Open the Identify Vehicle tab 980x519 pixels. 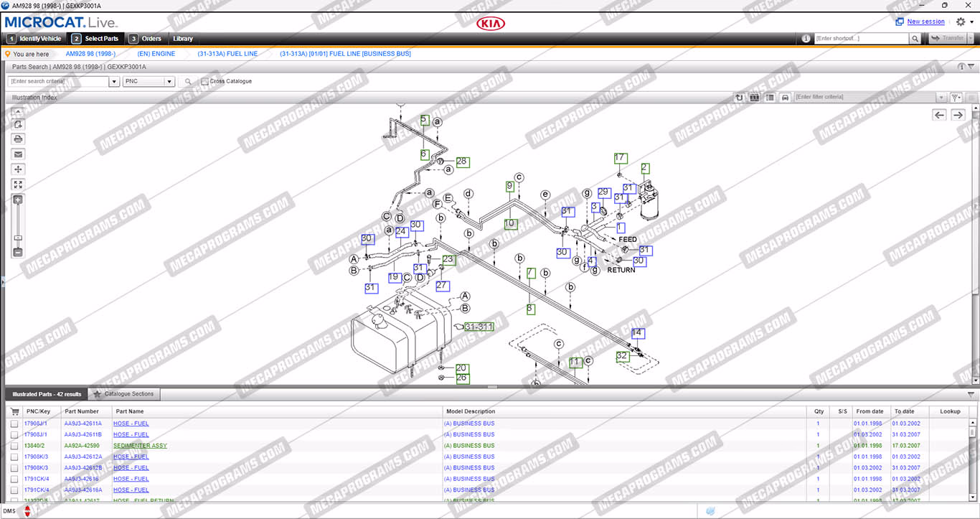[34, 39]
